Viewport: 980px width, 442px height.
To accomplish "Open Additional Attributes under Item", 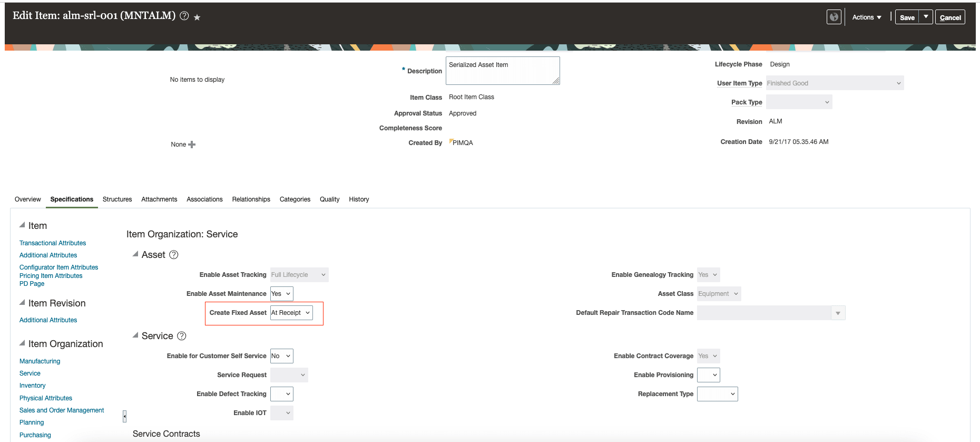I will tap(48, 255).
